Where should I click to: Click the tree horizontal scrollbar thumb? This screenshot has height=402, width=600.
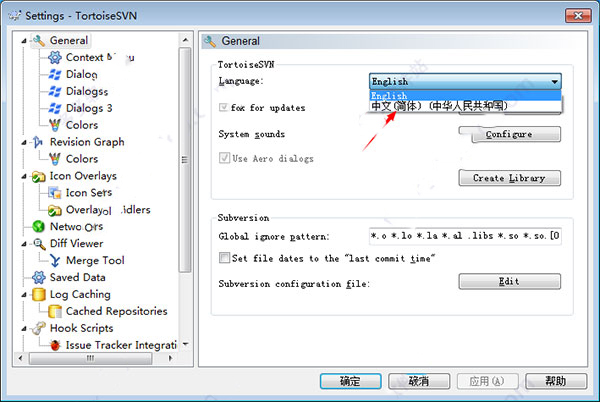(90, 358)
